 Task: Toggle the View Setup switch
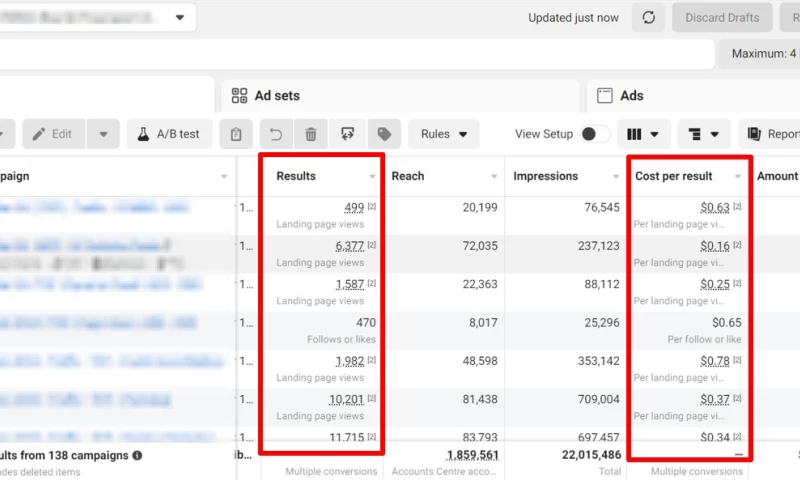coord(595,134)
